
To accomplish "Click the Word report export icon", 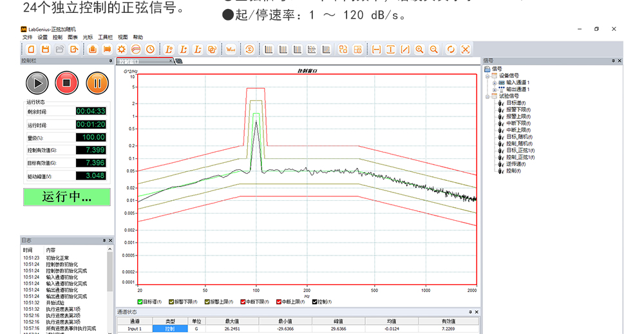I will coord(231,50).
